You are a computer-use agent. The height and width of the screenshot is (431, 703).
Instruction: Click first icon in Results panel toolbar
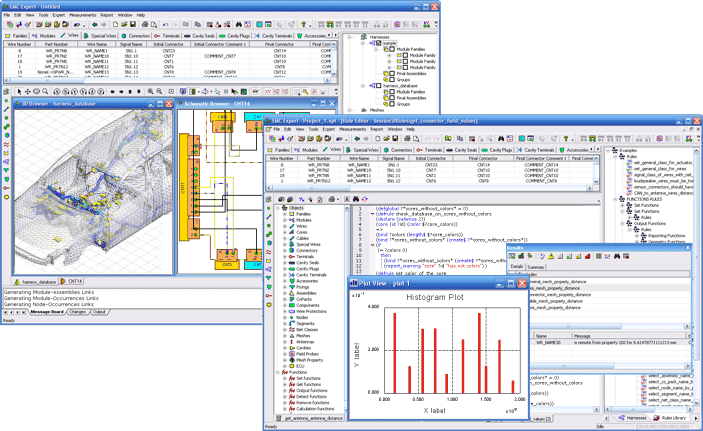tap(512, 256)
